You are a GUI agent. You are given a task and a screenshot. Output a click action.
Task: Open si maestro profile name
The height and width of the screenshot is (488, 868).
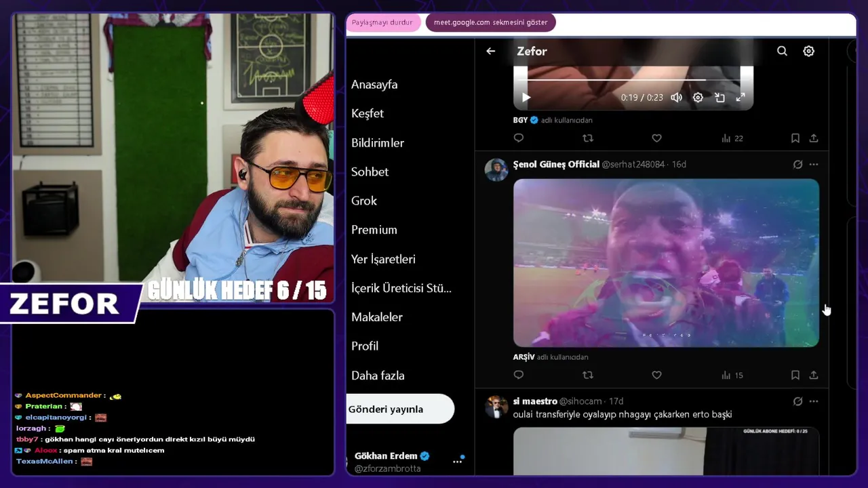coord(535,401)
